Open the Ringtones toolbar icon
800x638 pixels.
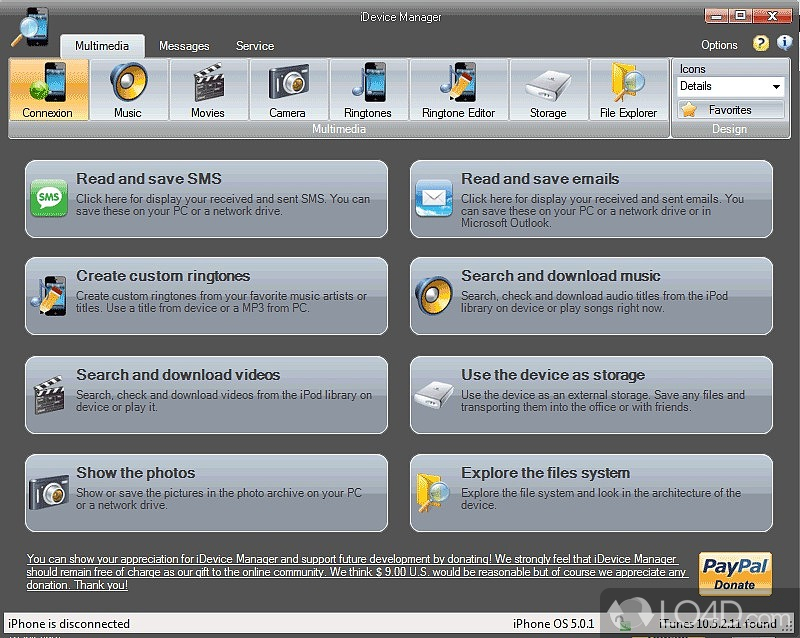click(367, 90)
